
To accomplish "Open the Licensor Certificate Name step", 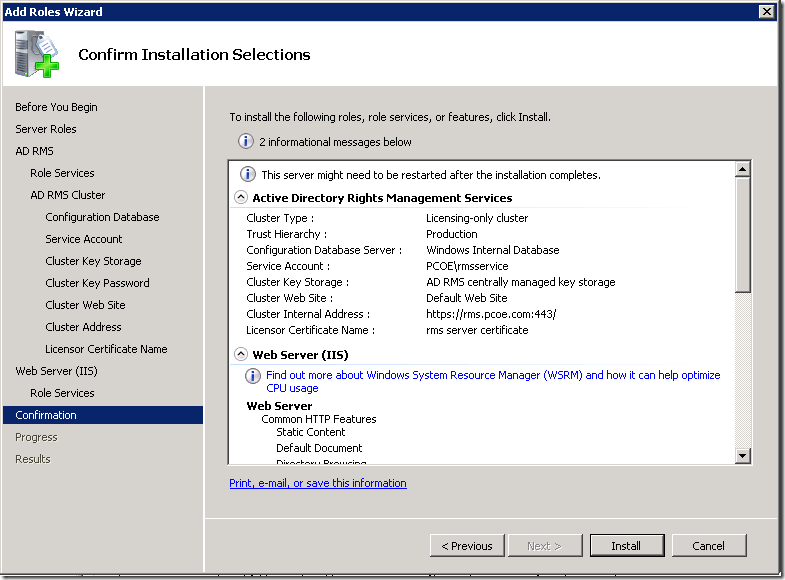I will click(106, 349).
